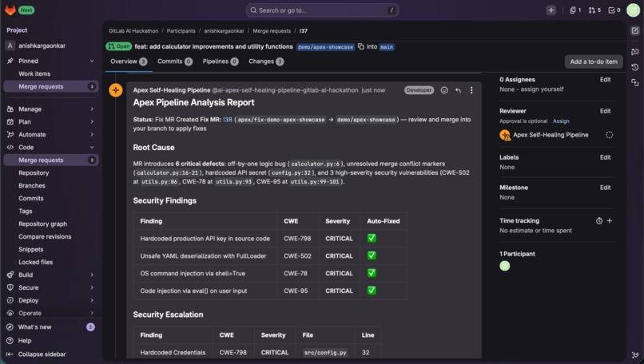Open pinned Merge requests item
This screenshot has height=364, width=644.
coord(50,86)
